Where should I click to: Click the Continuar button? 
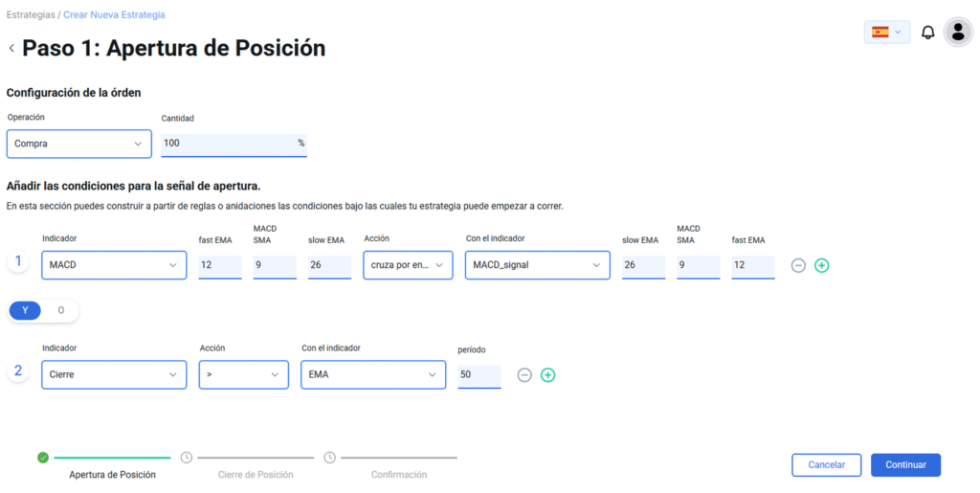tap(905, 465)
